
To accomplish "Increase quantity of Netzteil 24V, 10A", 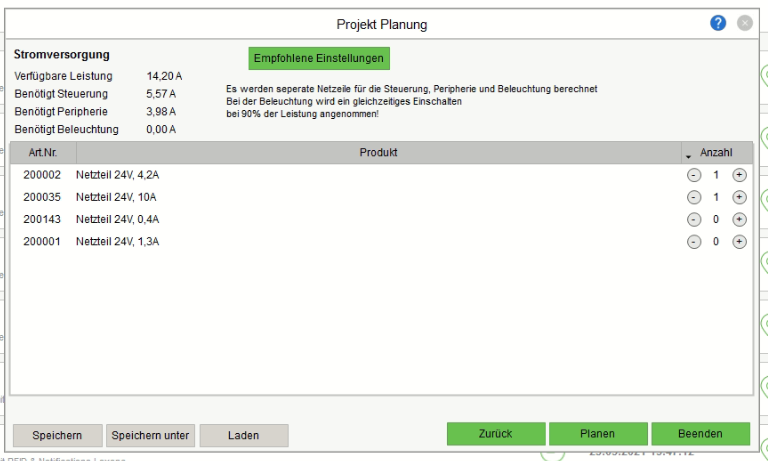I will (739, 197).
